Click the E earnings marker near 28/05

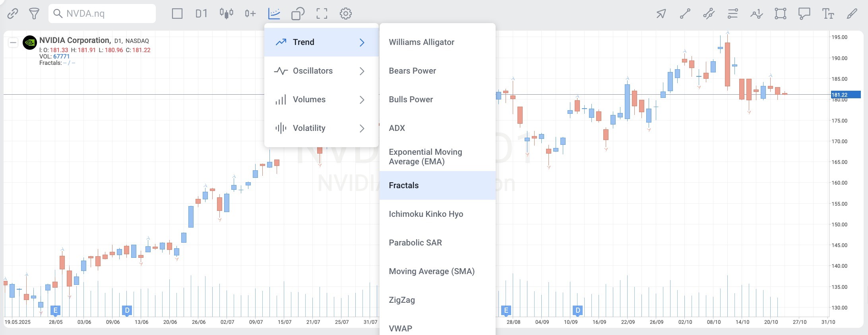click(55, 310)
